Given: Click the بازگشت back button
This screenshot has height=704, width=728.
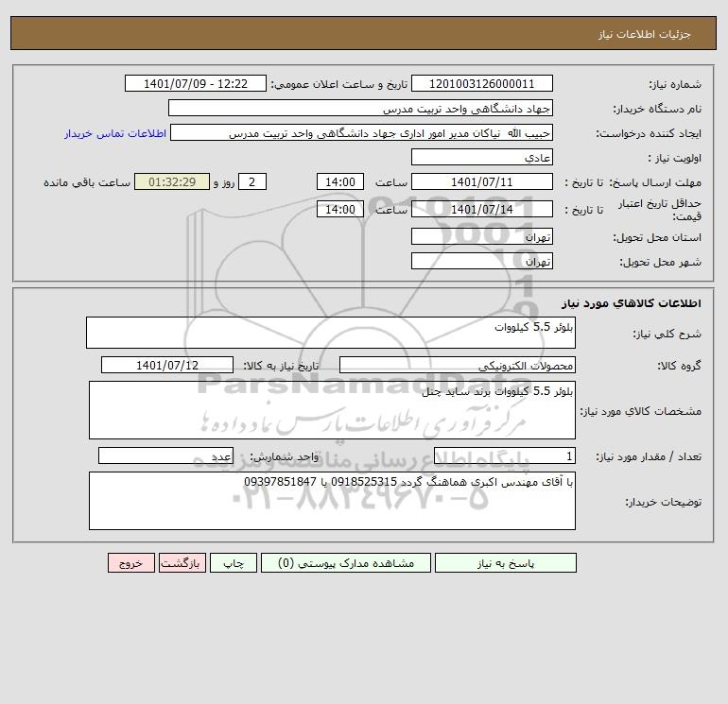Looking at the screenshot, I should (182, 563).
